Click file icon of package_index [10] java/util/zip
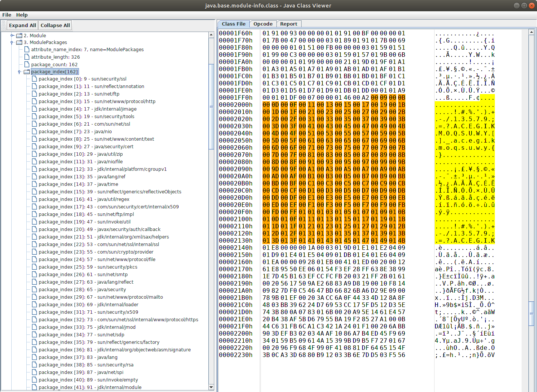This screenshot has height=392, width=537. coord(34,154)
